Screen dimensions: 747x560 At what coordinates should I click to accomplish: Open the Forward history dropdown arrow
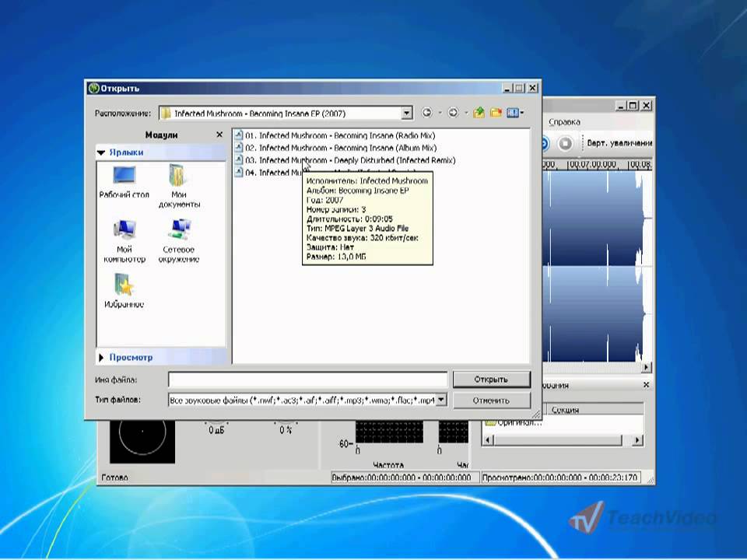coord(466,113)
